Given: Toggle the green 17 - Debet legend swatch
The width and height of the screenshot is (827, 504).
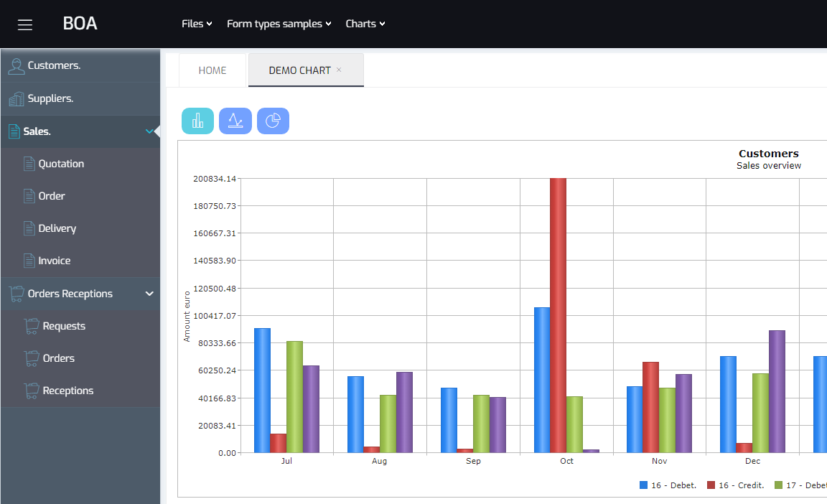Looking at the screenshot, I should pos(778,485).
